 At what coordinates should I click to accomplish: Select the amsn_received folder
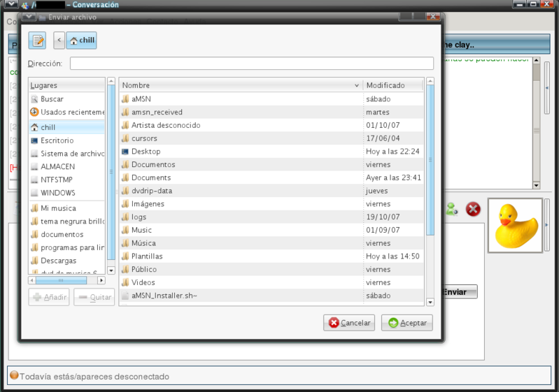(x=241, y=112)
